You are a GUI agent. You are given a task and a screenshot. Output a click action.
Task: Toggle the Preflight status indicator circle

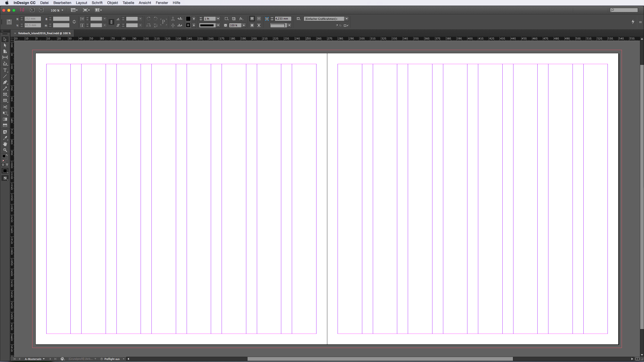point(102,359)
